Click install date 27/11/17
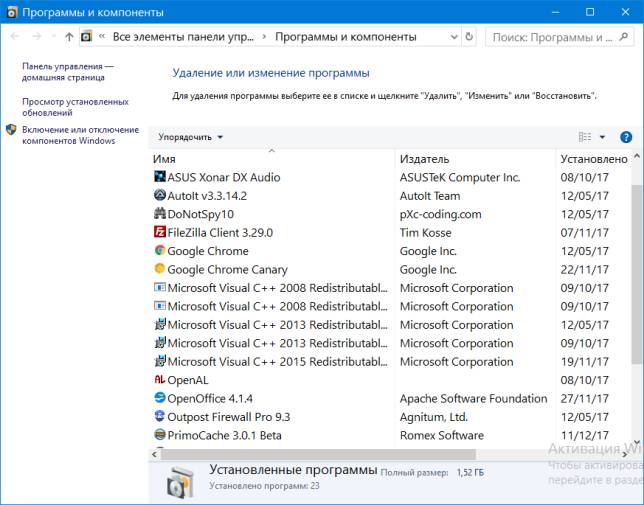 [584, 398]
